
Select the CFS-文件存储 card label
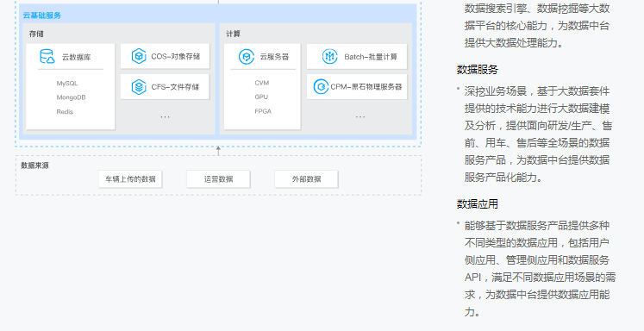click(175, 87)
